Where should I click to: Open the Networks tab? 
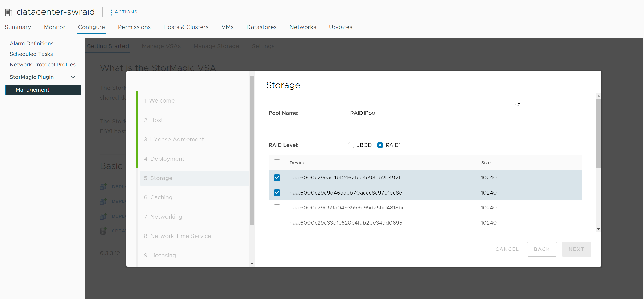tap(303, 27)
